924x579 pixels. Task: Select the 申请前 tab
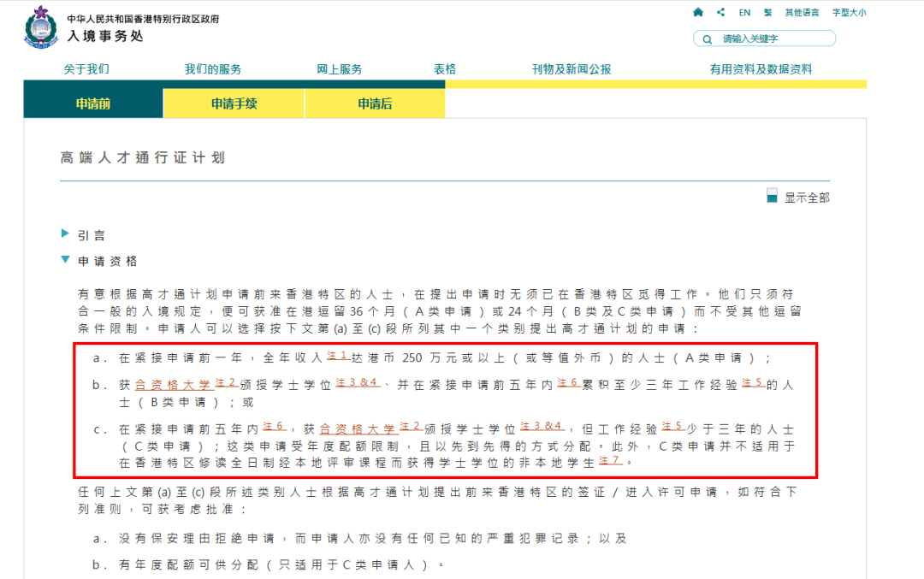click(93, 104)
